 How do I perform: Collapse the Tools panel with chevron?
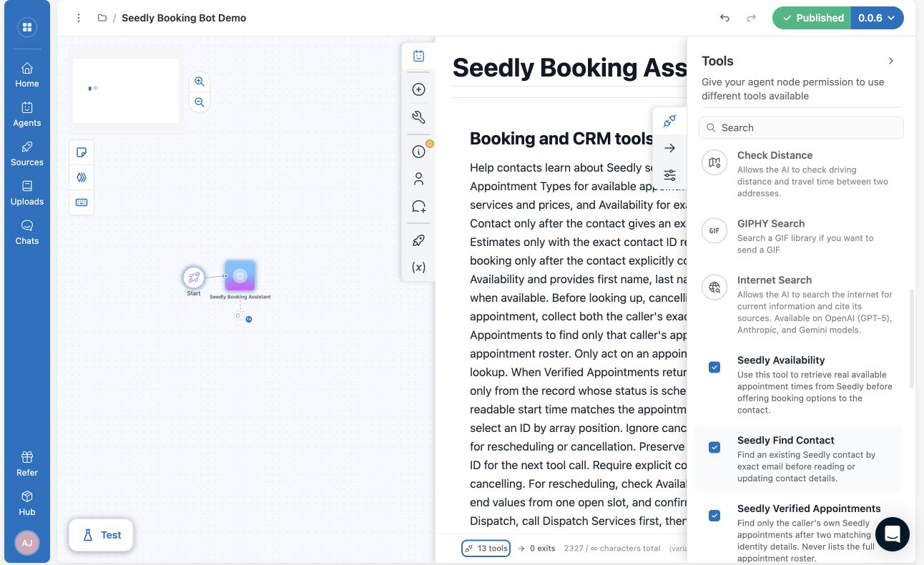point(891,61)
